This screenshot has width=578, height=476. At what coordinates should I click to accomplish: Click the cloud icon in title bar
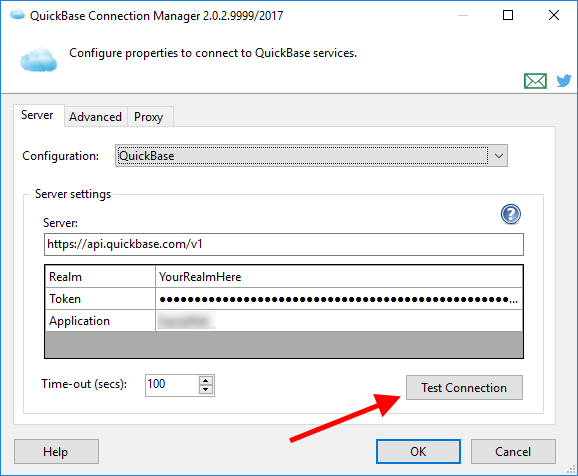[x=17, y=15]
